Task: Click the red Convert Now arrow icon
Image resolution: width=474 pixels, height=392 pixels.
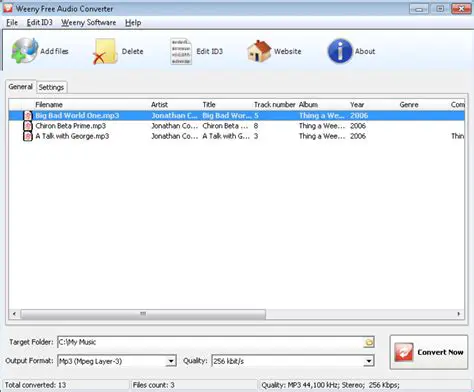Action: [x=404, y=352]
